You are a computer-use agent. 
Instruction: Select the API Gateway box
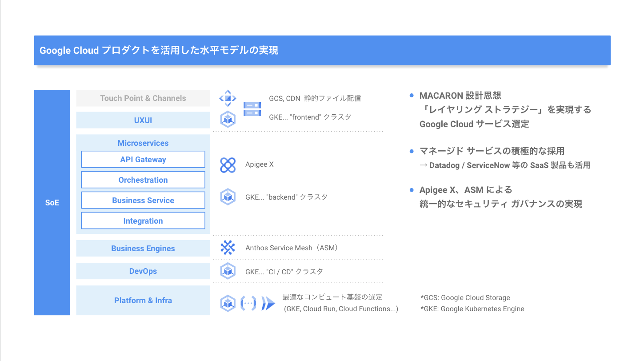coord(143,159)
